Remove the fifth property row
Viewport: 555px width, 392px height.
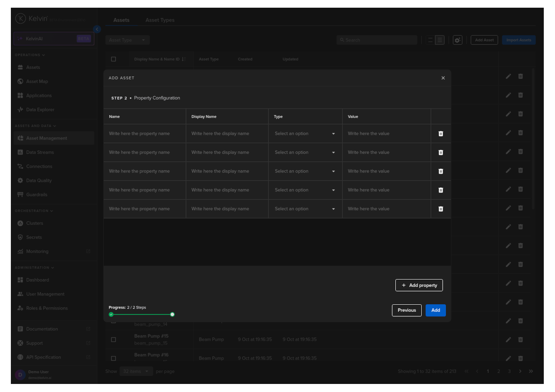click(x=440, y=209)
